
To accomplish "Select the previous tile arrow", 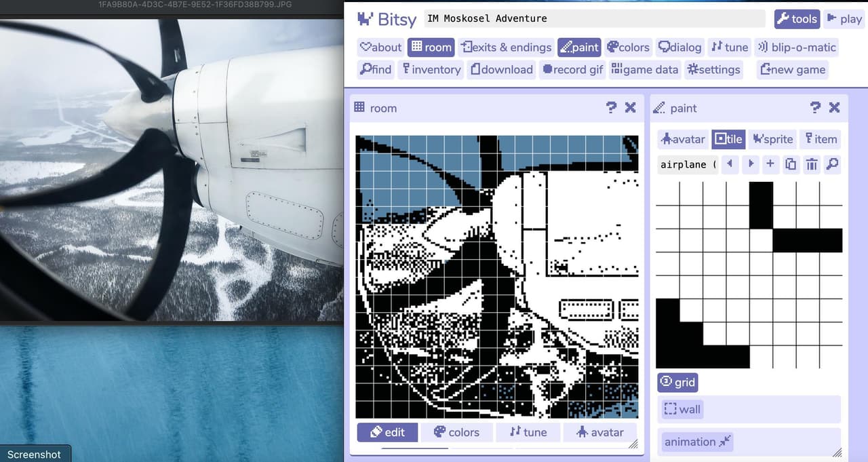I will pyautogui.click(x=730, y=164).
